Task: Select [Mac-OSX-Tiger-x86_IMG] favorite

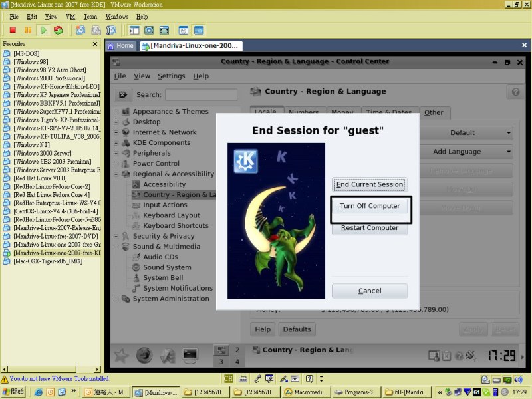Action: tap(47, 261)
